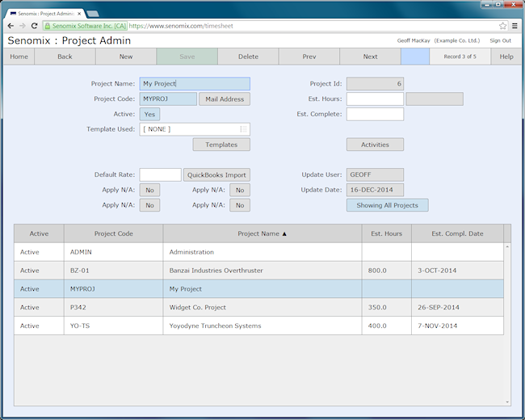525x420 pixels.
Task: Sort by the Est. Hours column header
Action: click(386, 233)
